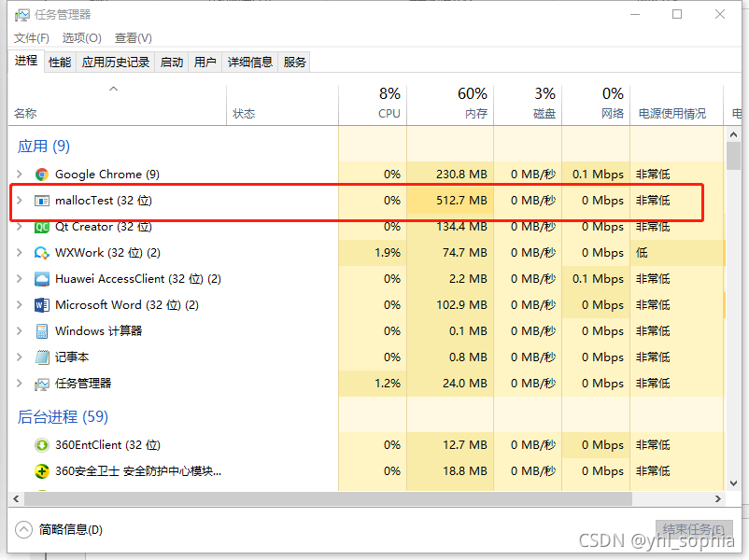The width and height of the screenshot is (749, 560).
Task: Click the vertical scrollbar down arrow
Action: [734, 483]
